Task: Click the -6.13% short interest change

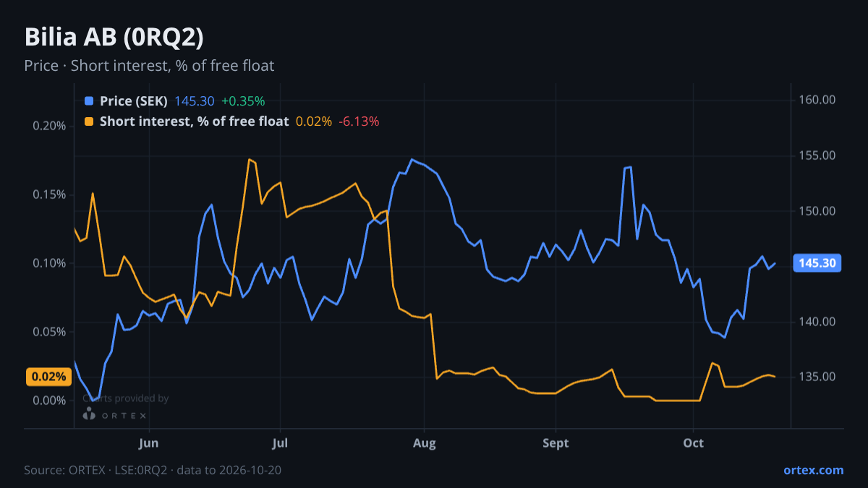Action: (x=359, y=121)
